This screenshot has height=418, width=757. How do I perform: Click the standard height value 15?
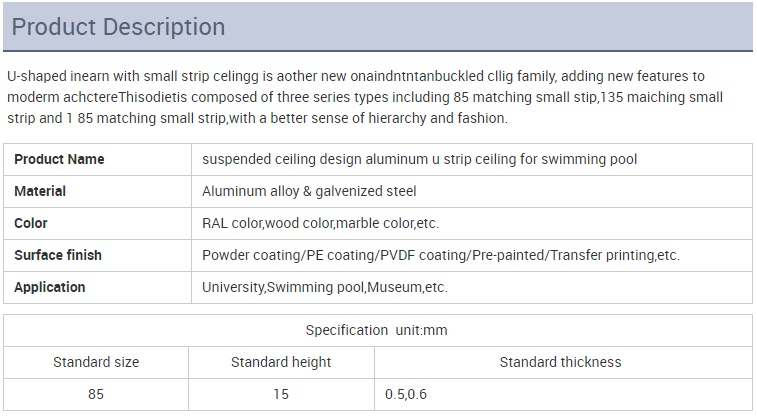[281, 394]
